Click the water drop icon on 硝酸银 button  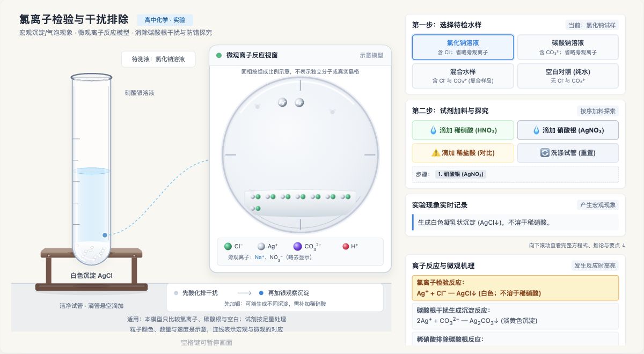(x=536, y=130)
